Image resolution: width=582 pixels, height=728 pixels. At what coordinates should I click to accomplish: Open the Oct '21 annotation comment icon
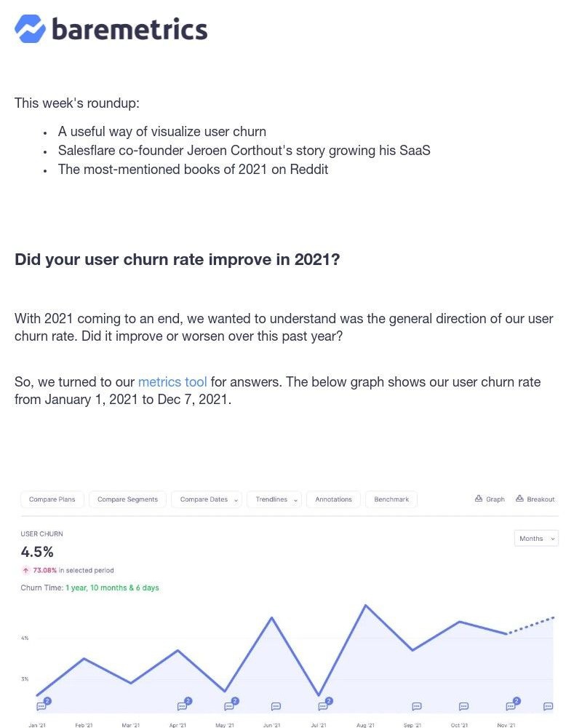point(463,706)
